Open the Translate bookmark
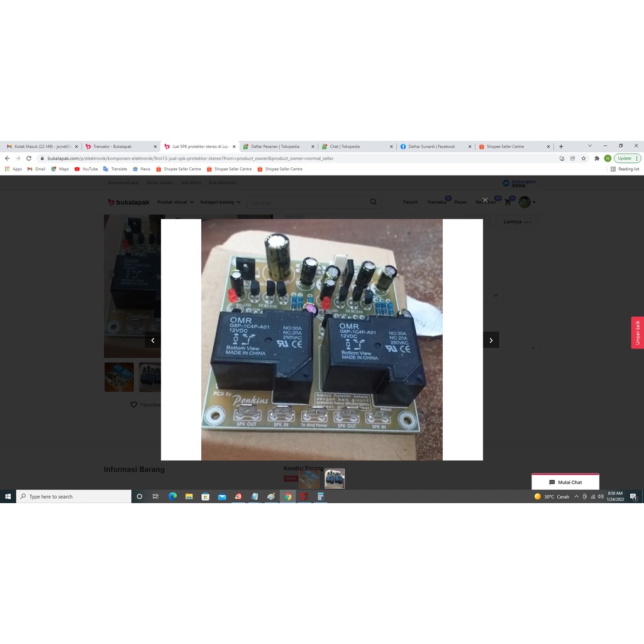 [115, 169]
